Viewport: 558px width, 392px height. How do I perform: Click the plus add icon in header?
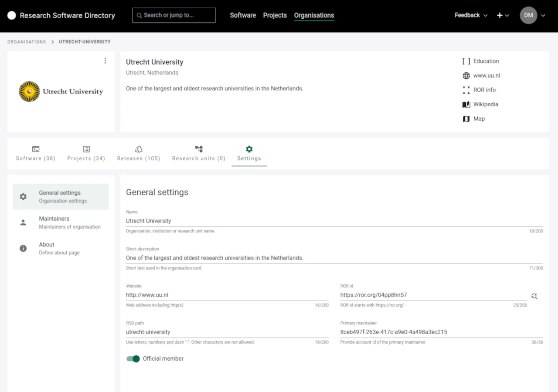pos(500,15)
